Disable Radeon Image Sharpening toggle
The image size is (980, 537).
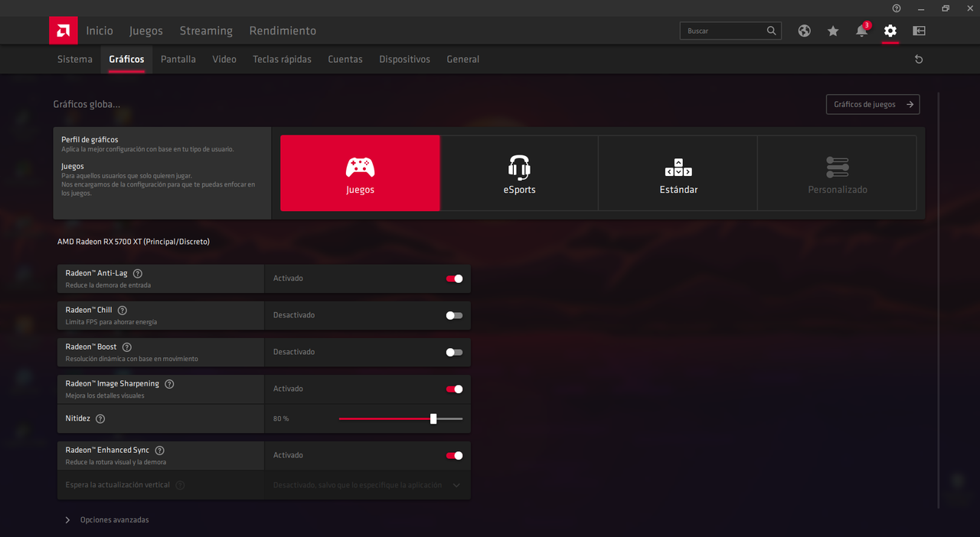point(454,389)
